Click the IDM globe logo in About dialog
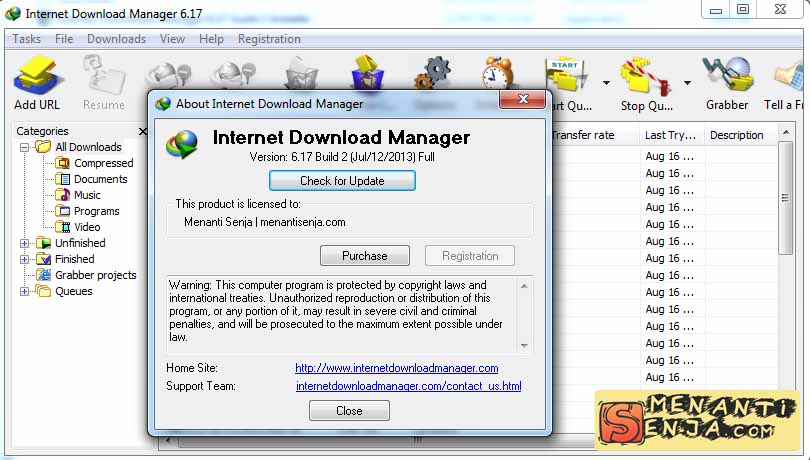 [182, 144]
